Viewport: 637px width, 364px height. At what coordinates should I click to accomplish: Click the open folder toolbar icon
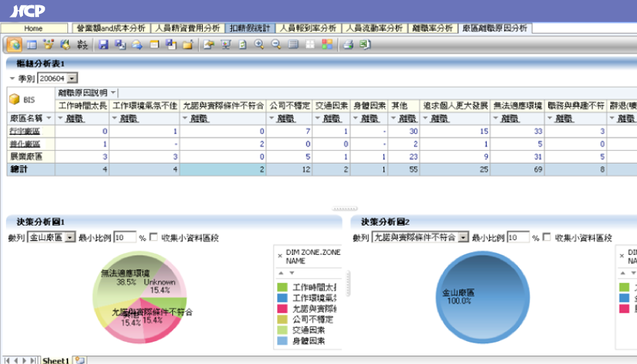point(187,44)
